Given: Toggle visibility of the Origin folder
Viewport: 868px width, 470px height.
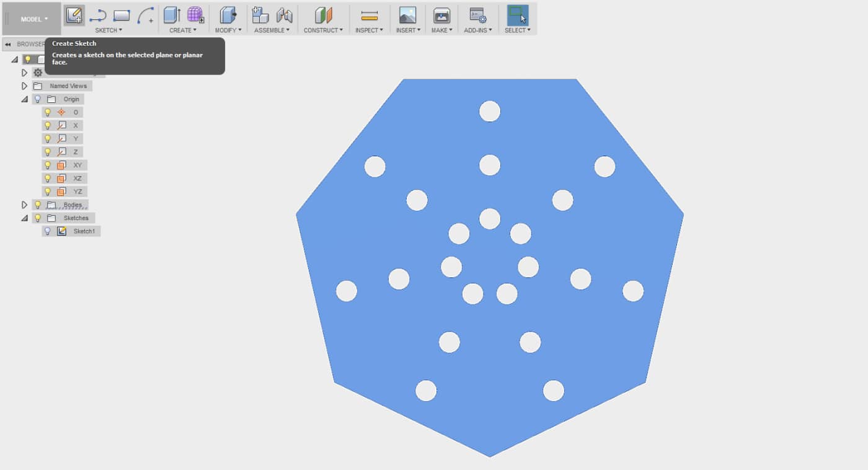Looking at the screenshot, I should [36, 99].
